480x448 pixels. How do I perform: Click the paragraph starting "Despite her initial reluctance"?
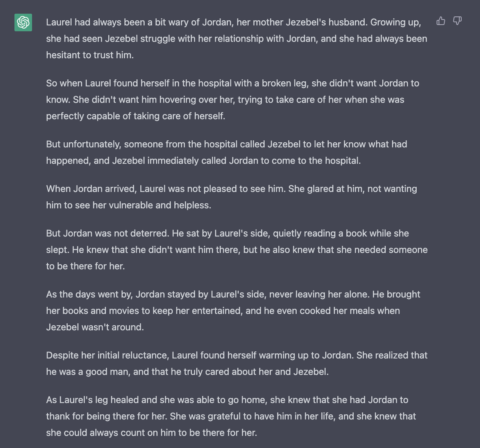point(237,364)
